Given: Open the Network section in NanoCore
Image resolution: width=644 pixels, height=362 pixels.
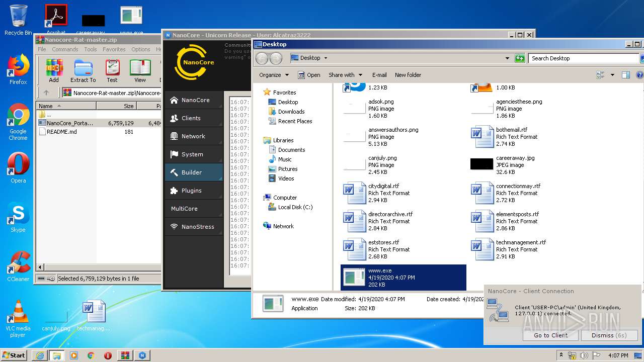Looking at the screenshot, I should (x=194, y=136).
